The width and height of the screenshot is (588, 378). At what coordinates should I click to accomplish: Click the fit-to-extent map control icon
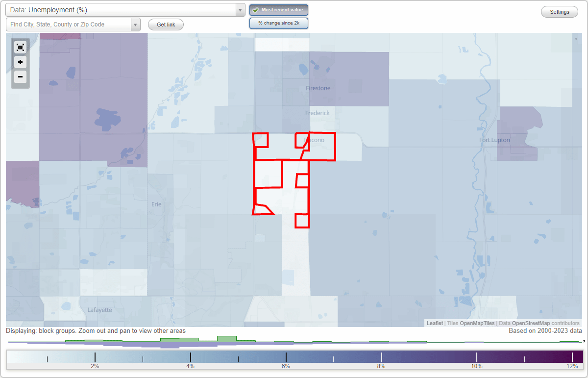[20, 47]
